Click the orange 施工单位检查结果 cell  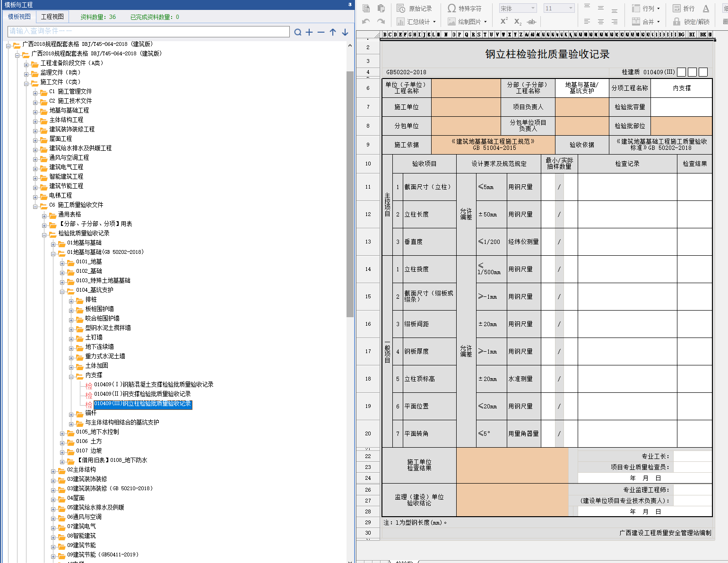pos(512,465)
